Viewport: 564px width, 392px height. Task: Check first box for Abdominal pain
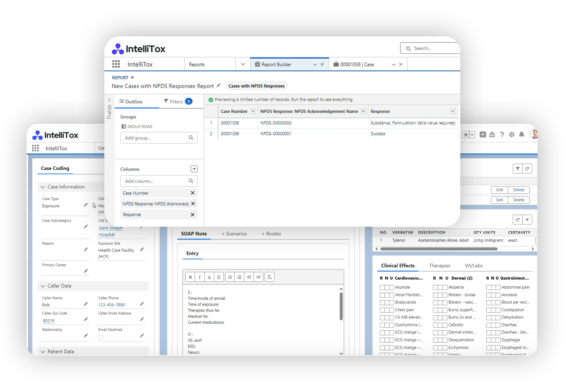[488, 287]
